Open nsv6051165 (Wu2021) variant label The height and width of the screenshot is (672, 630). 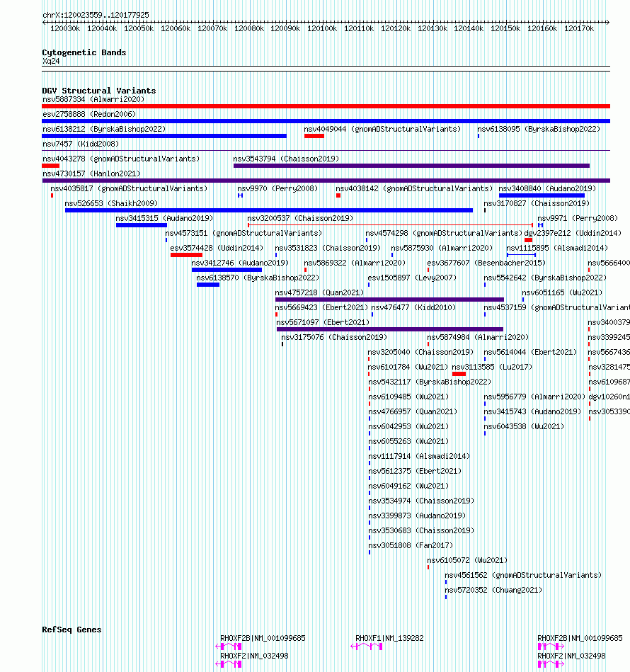562,292
